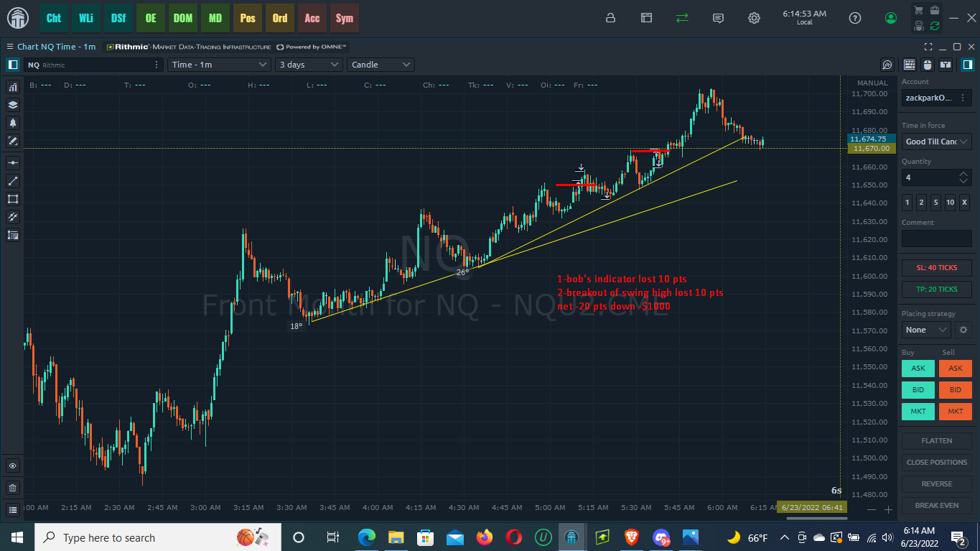The width and height of the screenshot is (980, 551).
Task: Open the WLi watchlist panel button
Action: pos(86,18)
